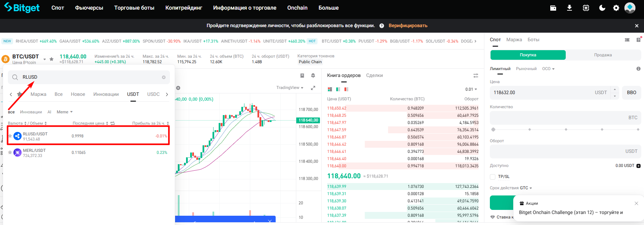
Task: Click the help question mark in verification banner
Action: click(x=382, y=26)
